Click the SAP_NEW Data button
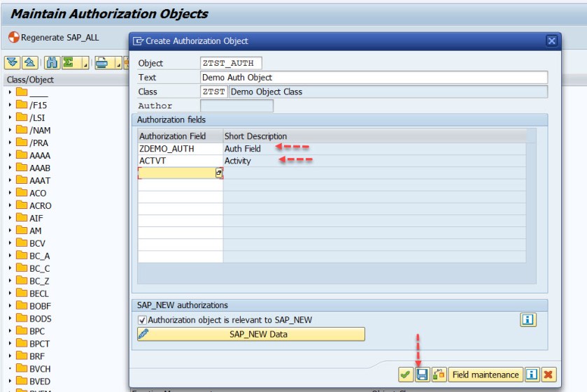This screenshot has width=587, height=392. [x=251, y=335]
